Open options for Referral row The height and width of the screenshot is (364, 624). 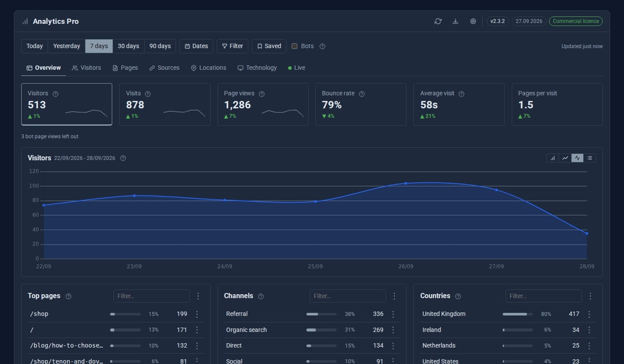393,314
